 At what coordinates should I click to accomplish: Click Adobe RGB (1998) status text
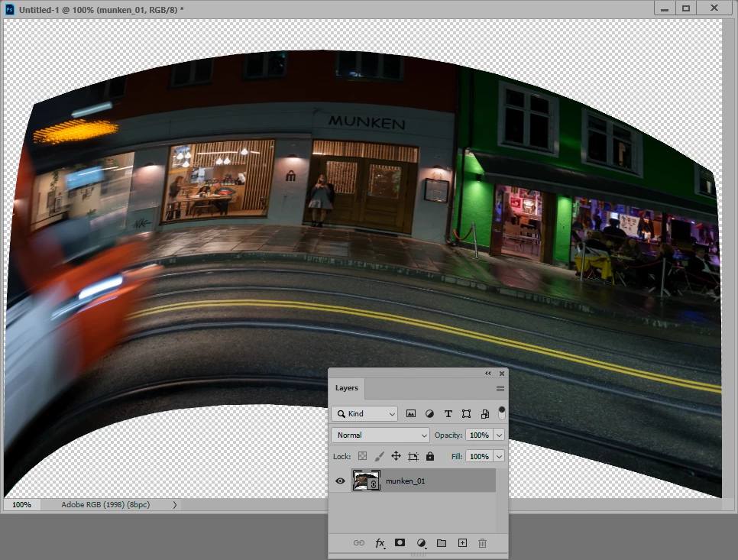point(105,504)
